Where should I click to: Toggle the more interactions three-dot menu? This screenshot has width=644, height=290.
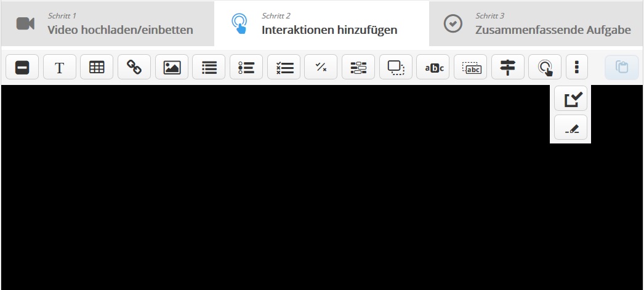577,67
